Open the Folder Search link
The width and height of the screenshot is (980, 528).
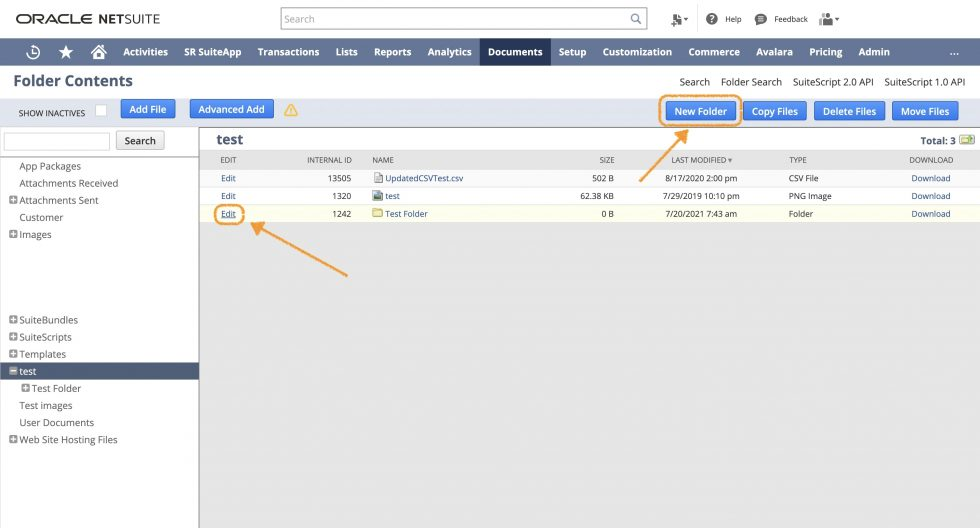751,82
